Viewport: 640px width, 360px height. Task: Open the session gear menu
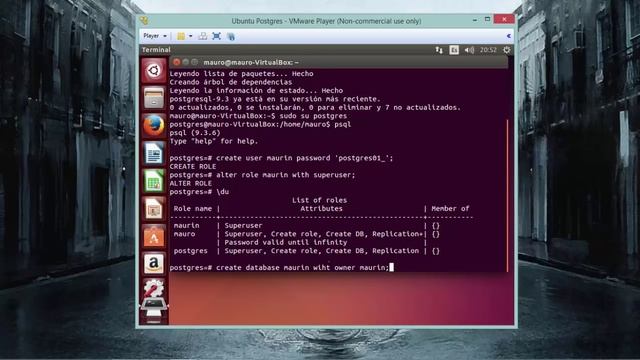507,50
